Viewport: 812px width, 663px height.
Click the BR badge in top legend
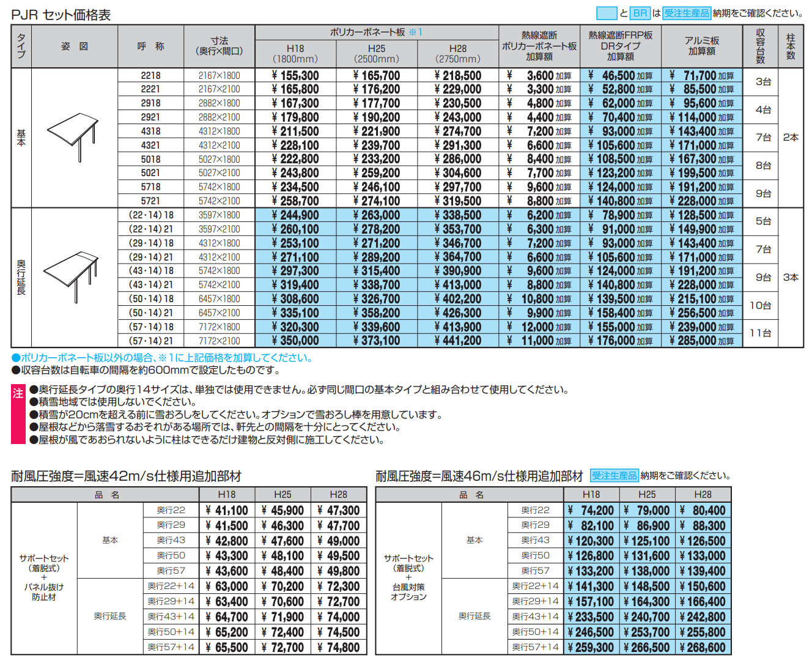coord(640,13)
